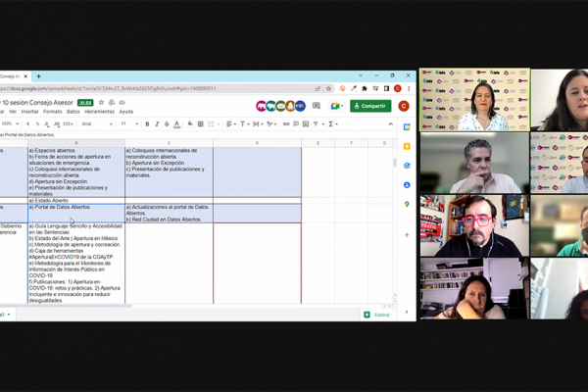
Task: Click the highlighted video tile of the woman in the white top
Action: 474,100
